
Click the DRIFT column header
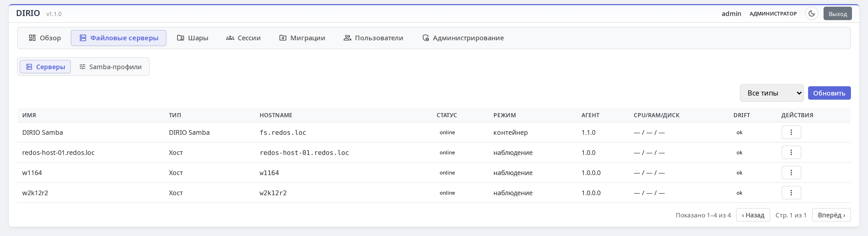pyautogui.click(x=742, y=115)
